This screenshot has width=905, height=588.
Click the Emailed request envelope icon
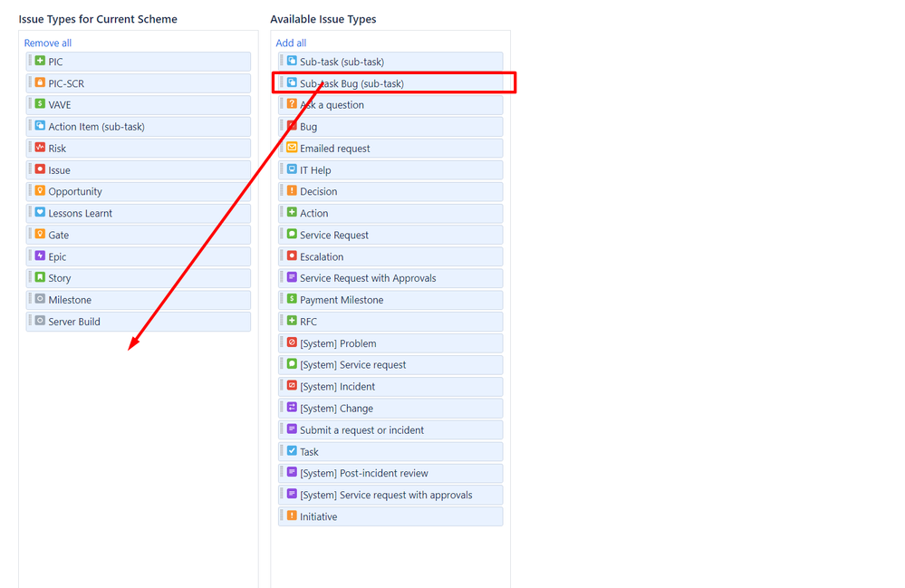pos(292,147)
